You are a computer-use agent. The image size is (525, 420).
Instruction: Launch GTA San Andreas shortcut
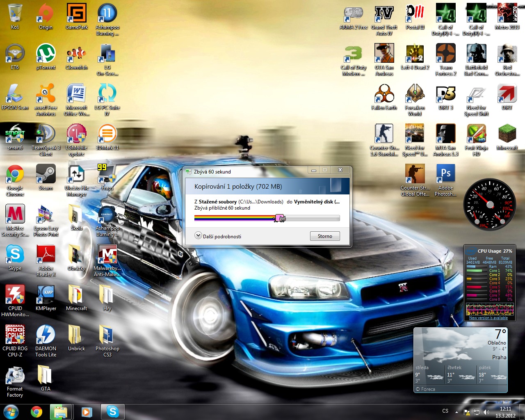pyautogui.click(x=384, y=59)
